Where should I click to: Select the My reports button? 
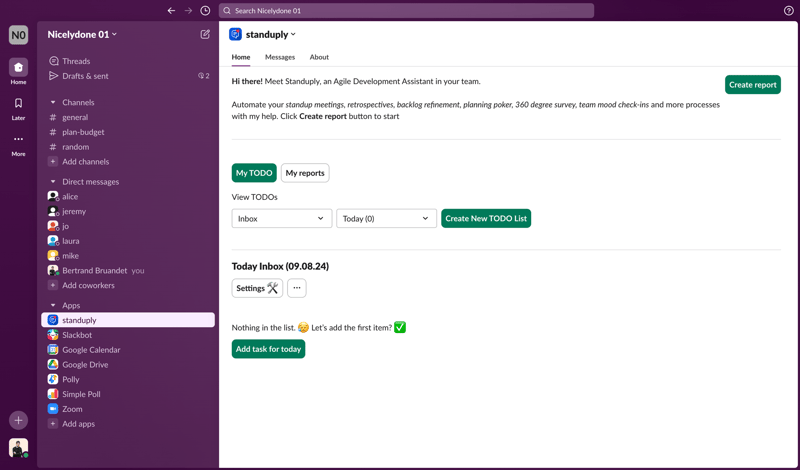(305, 173)
